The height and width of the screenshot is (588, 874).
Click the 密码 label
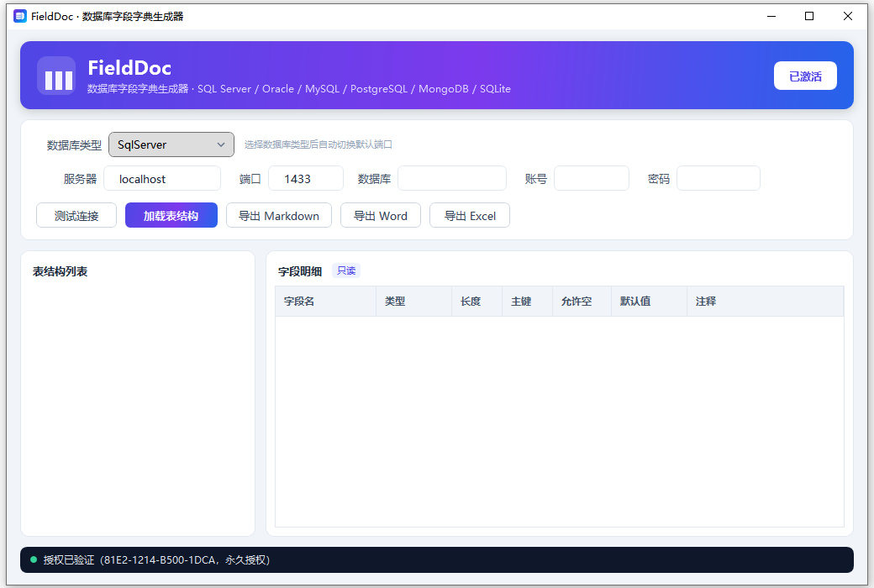658,179
